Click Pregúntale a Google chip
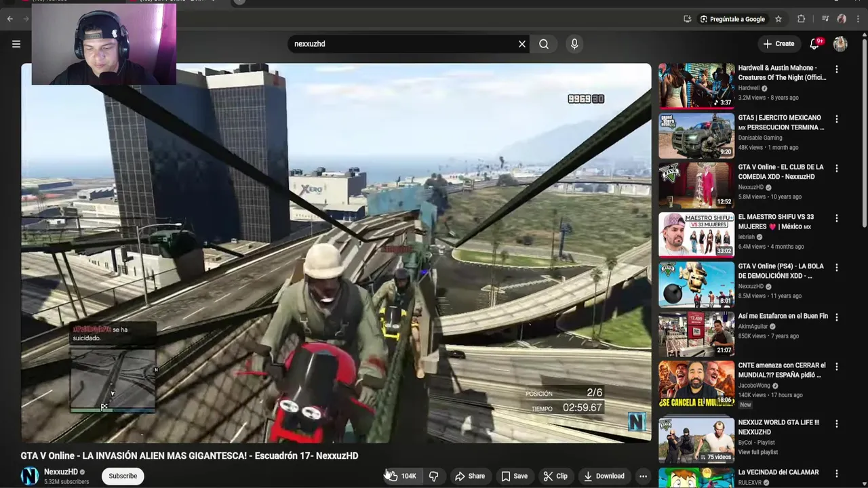Viewport: 868px width, 488px height. coord(732,19)
